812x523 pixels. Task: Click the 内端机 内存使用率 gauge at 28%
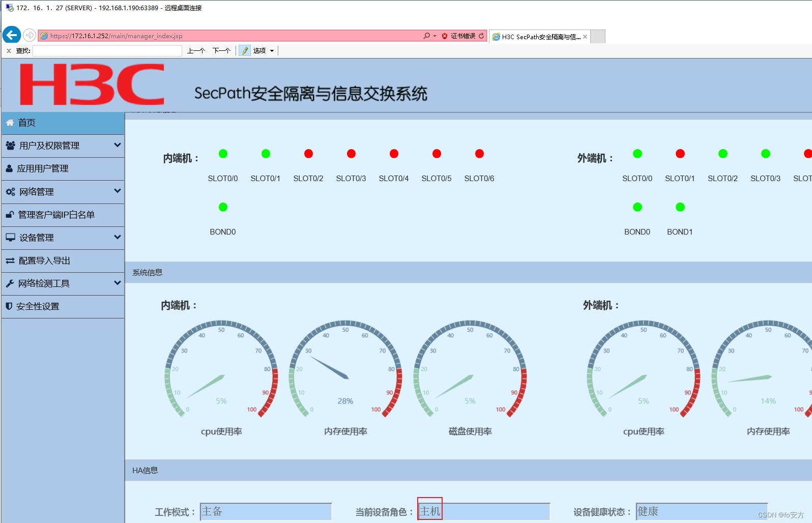[345, 369]
